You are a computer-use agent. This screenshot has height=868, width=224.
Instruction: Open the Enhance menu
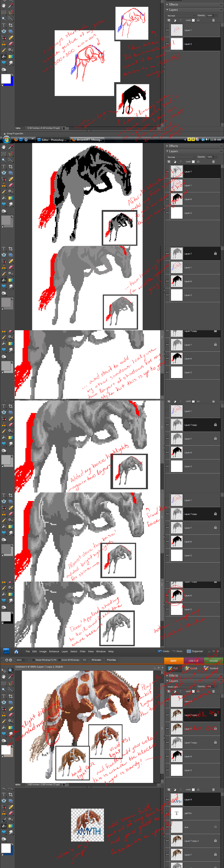54,652
